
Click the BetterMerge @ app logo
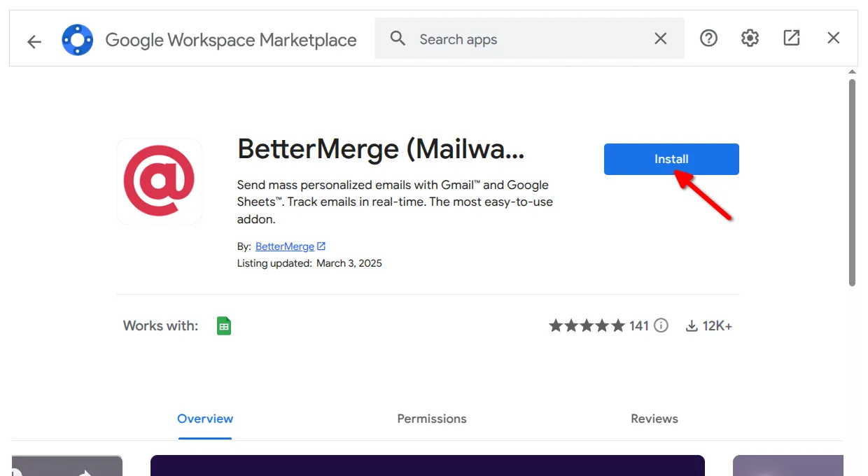pos(159,181)
